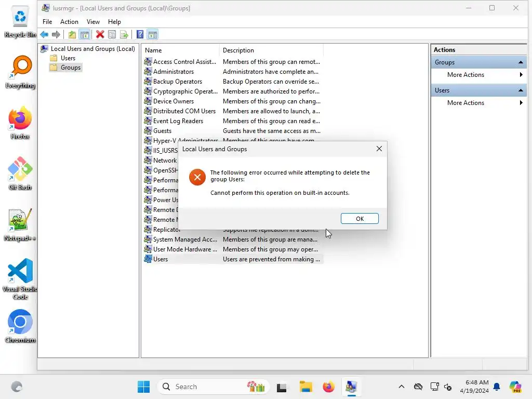Open the Action menu

coord(69,22)
